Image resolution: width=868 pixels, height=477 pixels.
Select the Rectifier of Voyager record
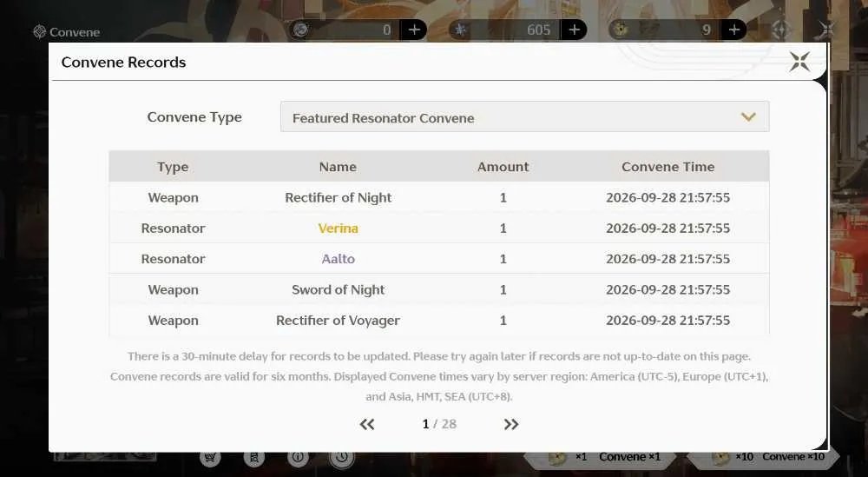(x=439, y=321)
